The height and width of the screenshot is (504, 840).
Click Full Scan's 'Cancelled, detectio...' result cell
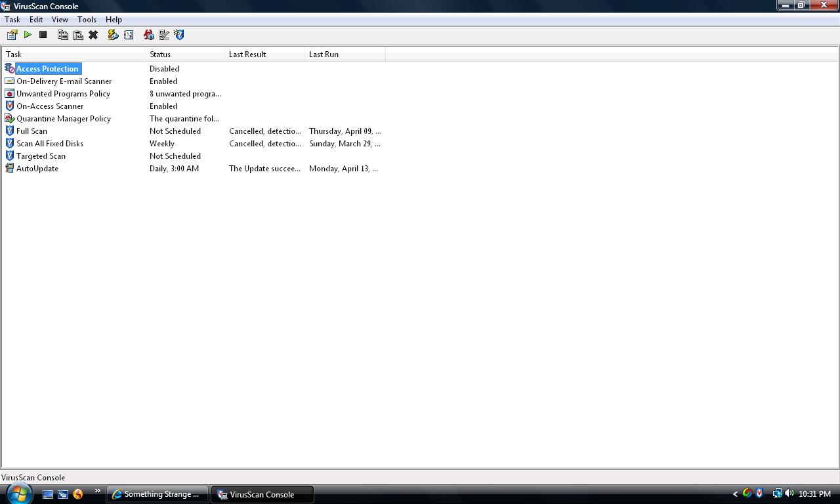(x=265, y=131)
